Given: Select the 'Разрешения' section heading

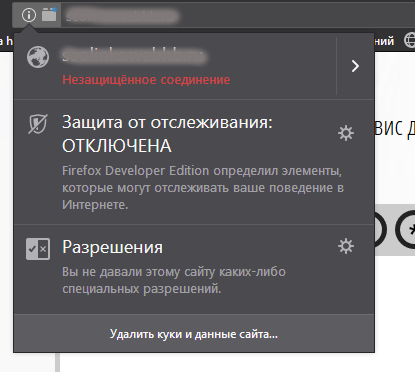Looking at the screenshot, I should tap(112, 247).
